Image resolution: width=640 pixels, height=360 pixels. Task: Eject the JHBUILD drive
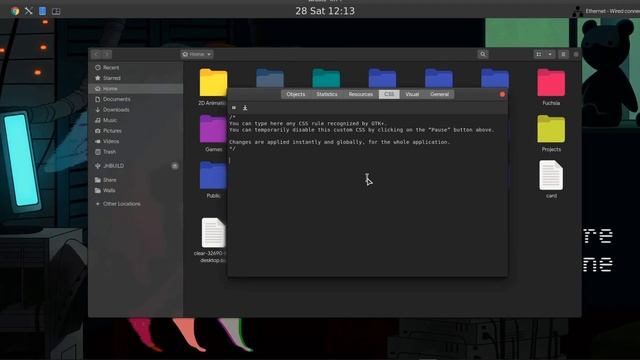[175, 166]
